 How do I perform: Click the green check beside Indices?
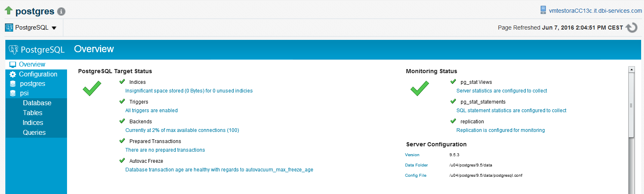122,81
